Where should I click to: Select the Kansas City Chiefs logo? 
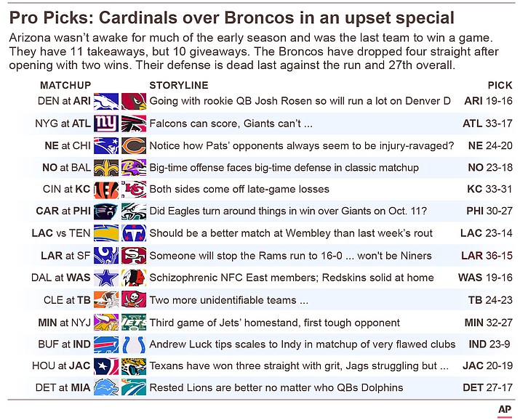pos(134,190)
